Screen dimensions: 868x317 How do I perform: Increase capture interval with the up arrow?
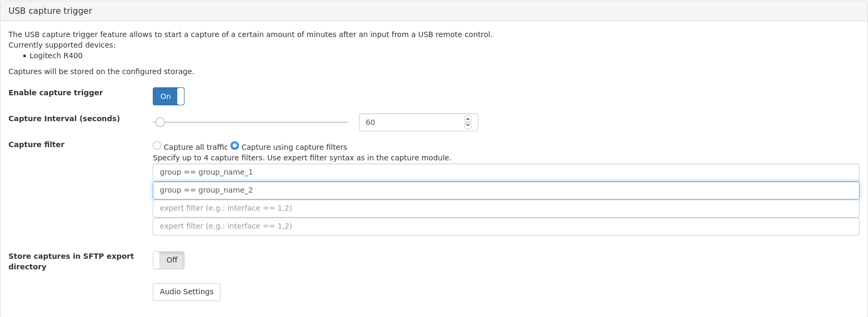(468, 119)
